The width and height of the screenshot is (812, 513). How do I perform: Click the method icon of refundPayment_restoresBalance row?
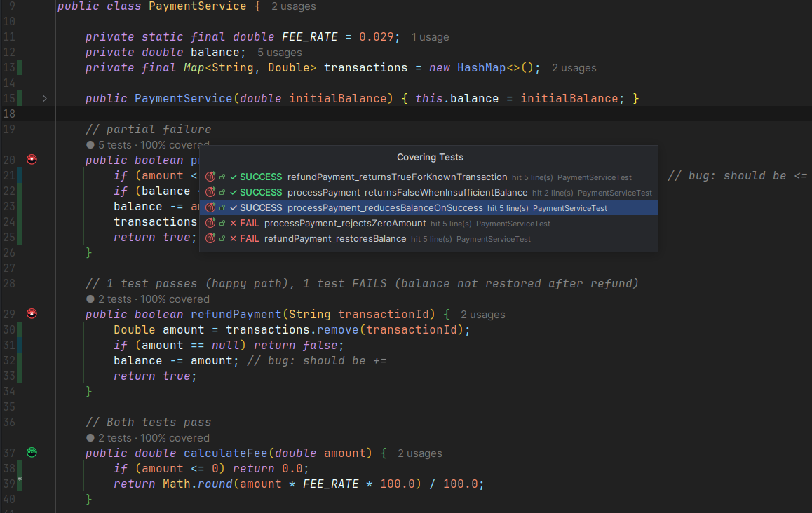210,239
